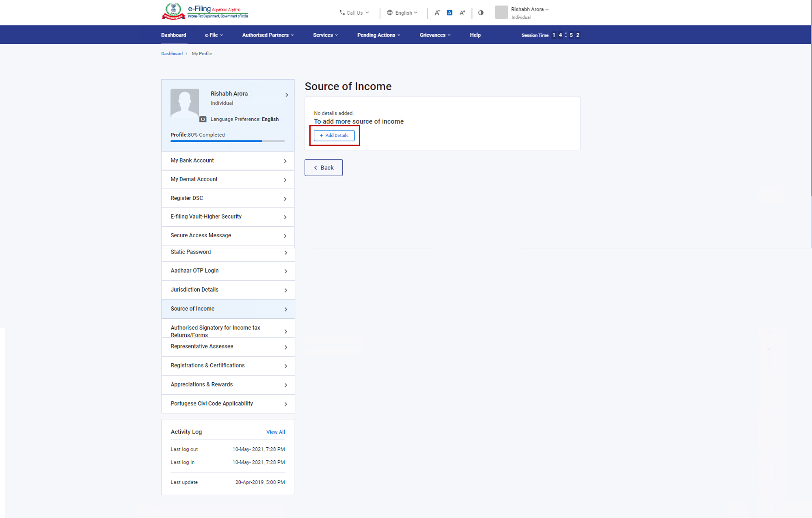
Task: Open the Grievances menu
Action: (x=434, y=35)
